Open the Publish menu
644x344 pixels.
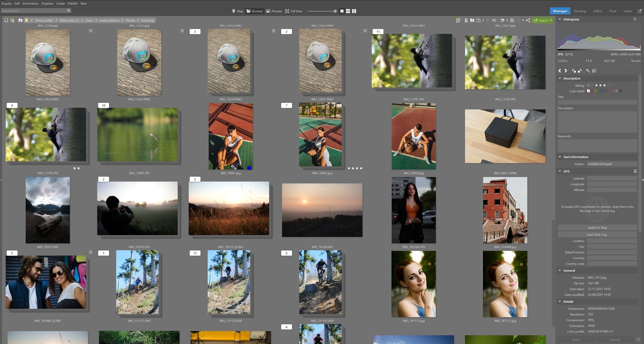click(73, 3)
